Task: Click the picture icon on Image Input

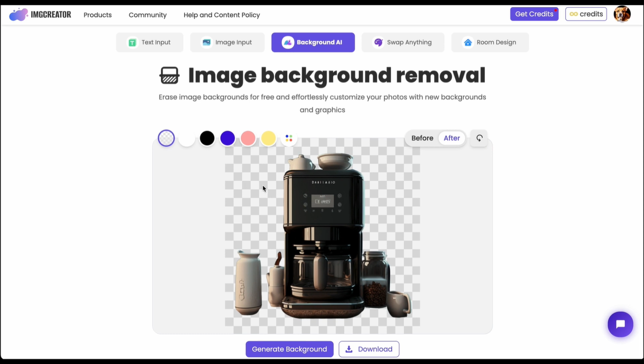Action: pyautogui.click(x=206, y=42)
